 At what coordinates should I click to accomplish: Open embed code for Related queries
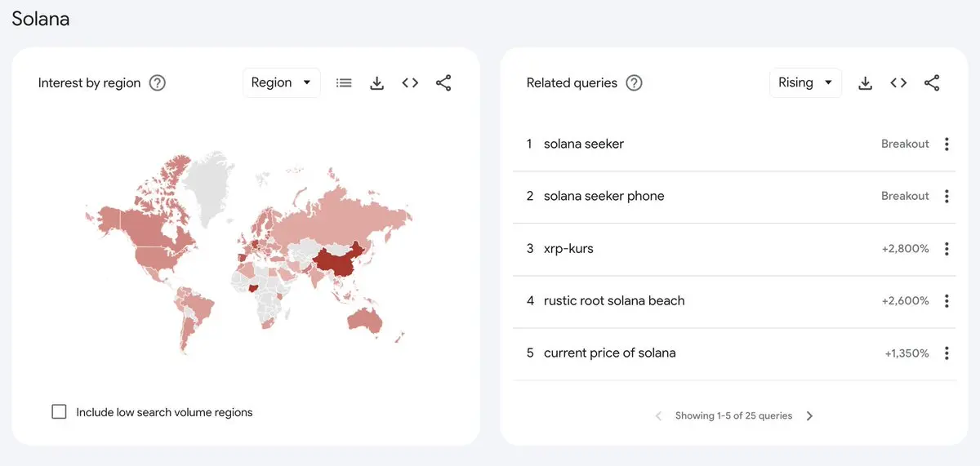898,82
